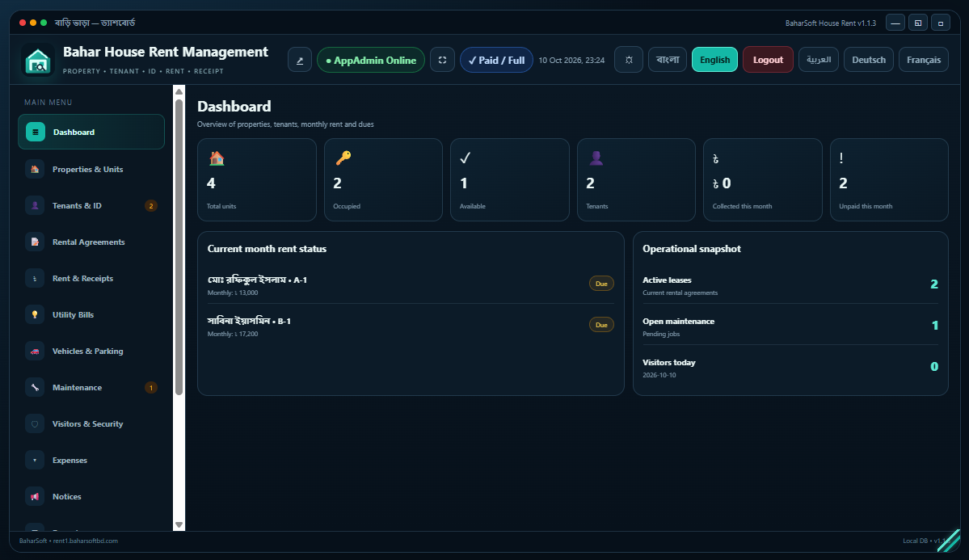Image resolution: width=969 pixels, height=560 pixels.
Task: Click the exclamation icon on Unpaid card
Action: 841,158
